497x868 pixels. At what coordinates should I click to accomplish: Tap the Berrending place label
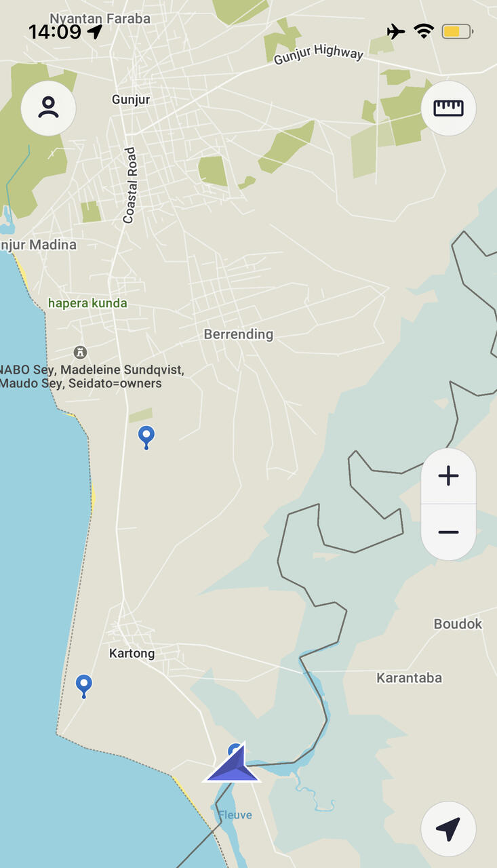click(239, 334)
